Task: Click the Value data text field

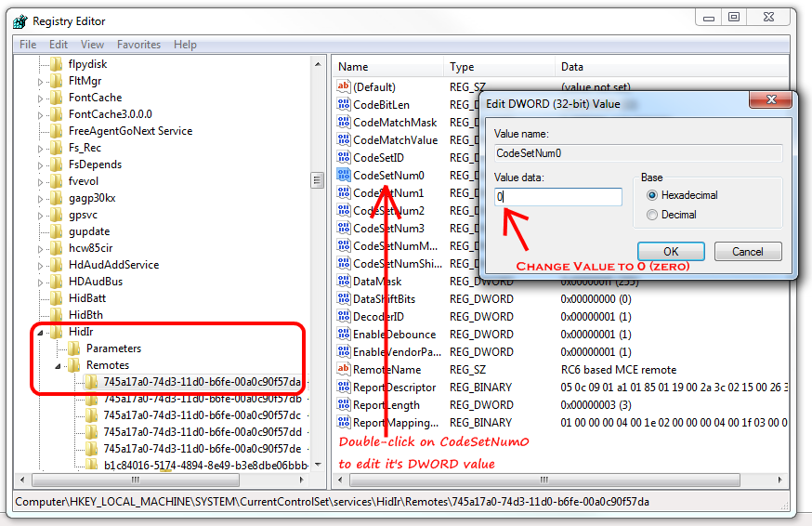Action: (557, 197)
